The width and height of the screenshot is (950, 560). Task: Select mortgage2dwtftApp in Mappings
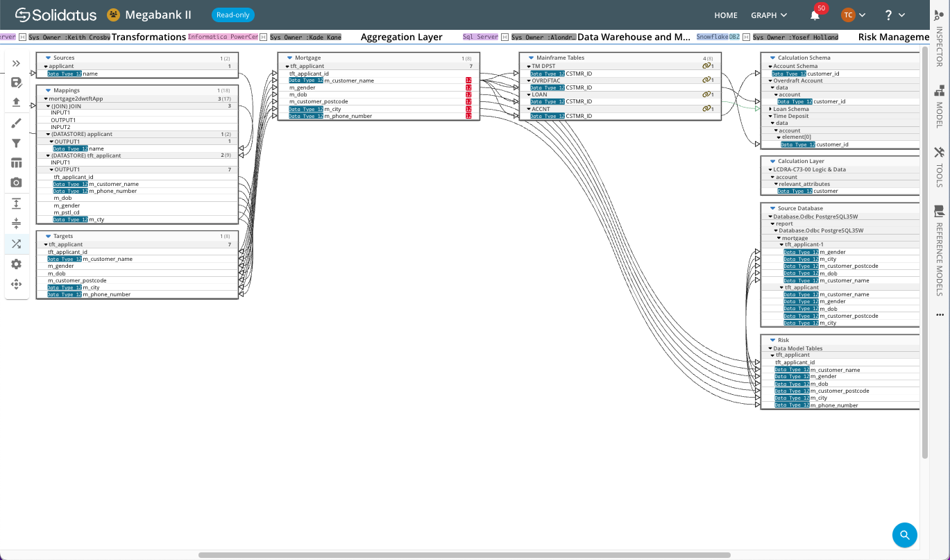(76, 99)
